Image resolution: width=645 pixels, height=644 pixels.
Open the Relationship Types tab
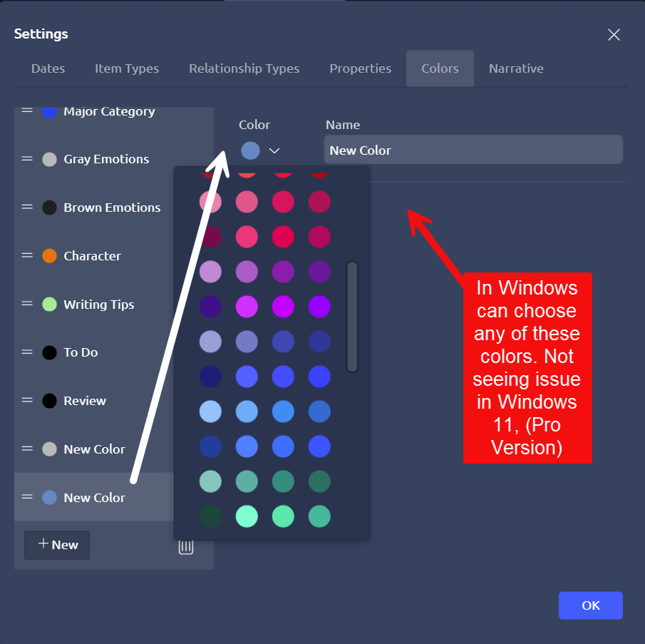pyautogui.click(x=244, y=68)
